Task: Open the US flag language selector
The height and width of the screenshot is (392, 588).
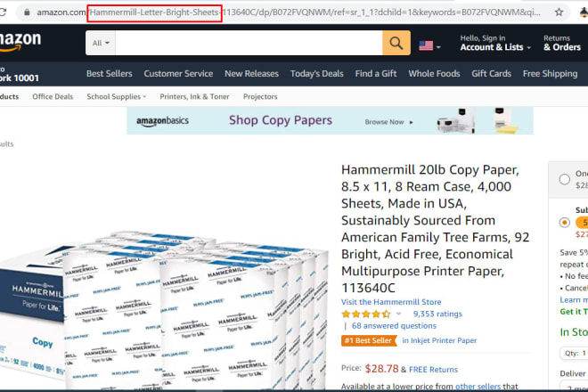Action: [429, 46]
